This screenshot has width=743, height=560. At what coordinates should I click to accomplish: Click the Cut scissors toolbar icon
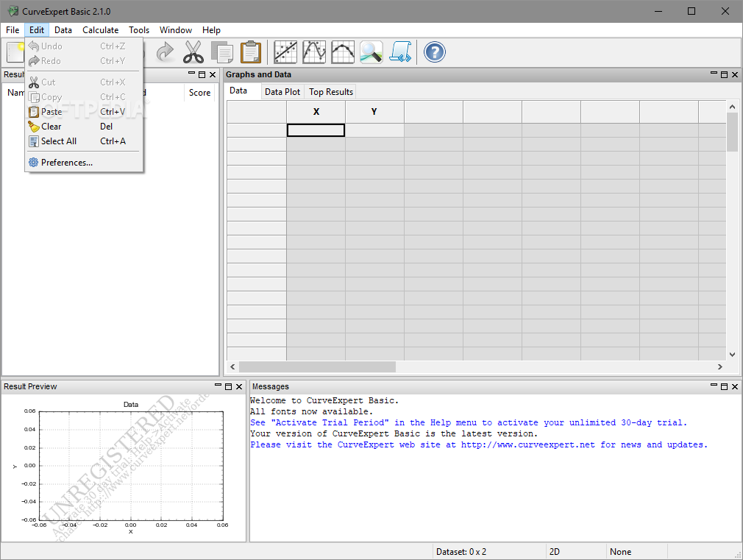click(193, 52)
